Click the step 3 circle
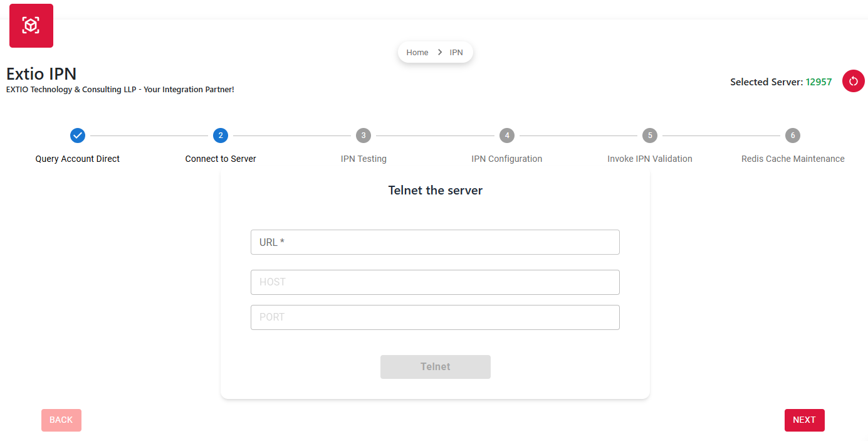Screen dimensions: 868x441 363,135
